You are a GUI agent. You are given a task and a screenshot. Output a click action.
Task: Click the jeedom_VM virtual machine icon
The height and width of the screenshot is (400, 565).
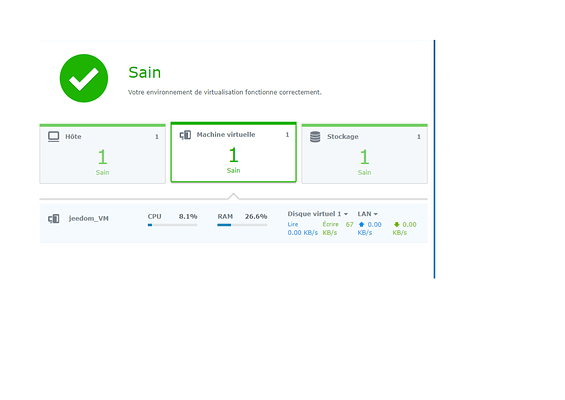click(x=54, y=218)
